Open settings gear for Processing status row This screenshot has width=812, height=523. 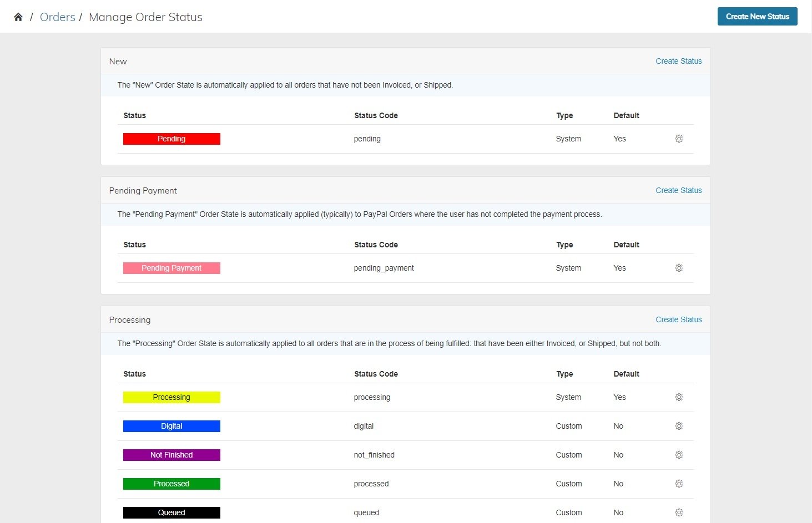(x=679, y=397)
